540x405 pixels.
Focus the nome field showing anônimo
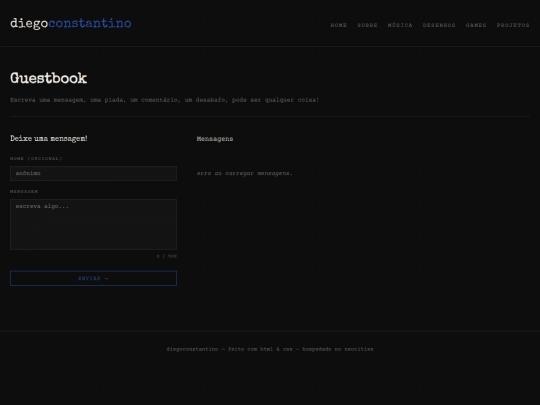pos(93,174)
